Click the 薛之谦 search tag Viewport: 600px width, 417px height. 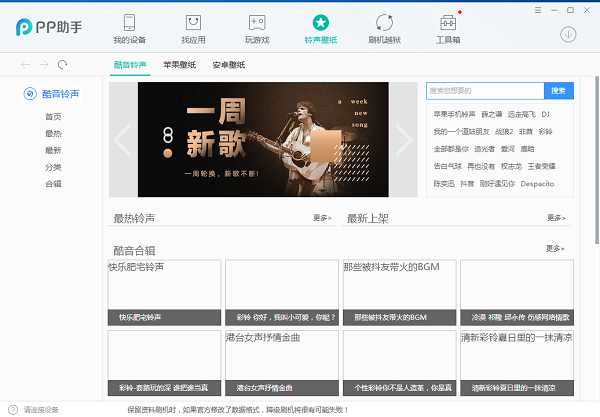(x=491, y=114)
